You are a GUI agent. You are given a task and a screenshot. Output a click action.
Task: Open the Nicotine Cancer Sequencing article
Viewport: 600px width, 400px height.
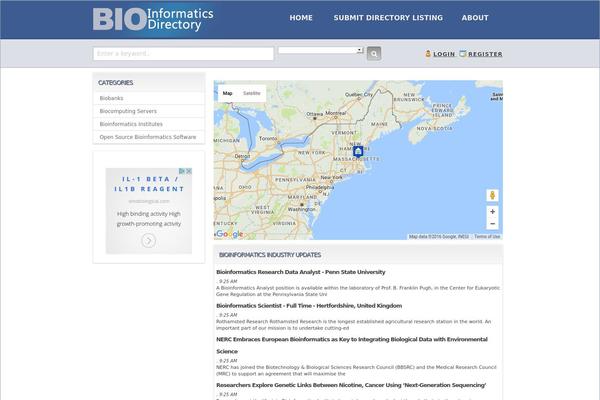pyautogui.click(x=351, y=385)
